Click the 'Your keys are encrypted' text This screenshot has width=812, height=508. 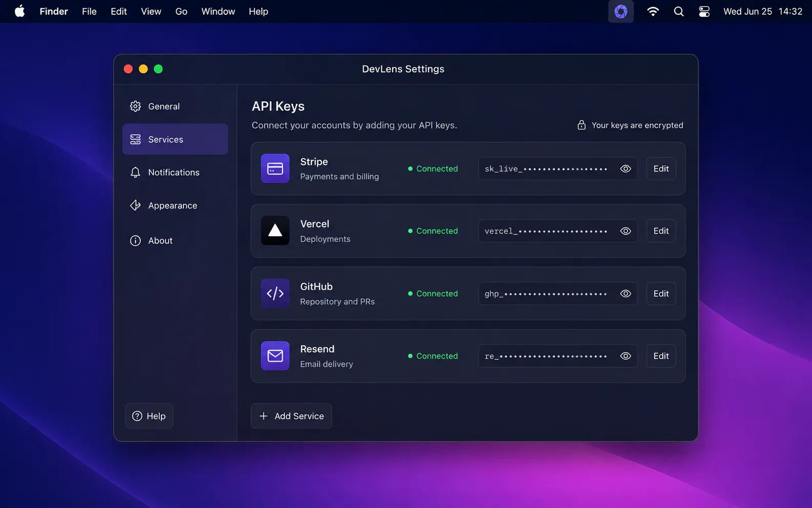[x=637, y=125]
